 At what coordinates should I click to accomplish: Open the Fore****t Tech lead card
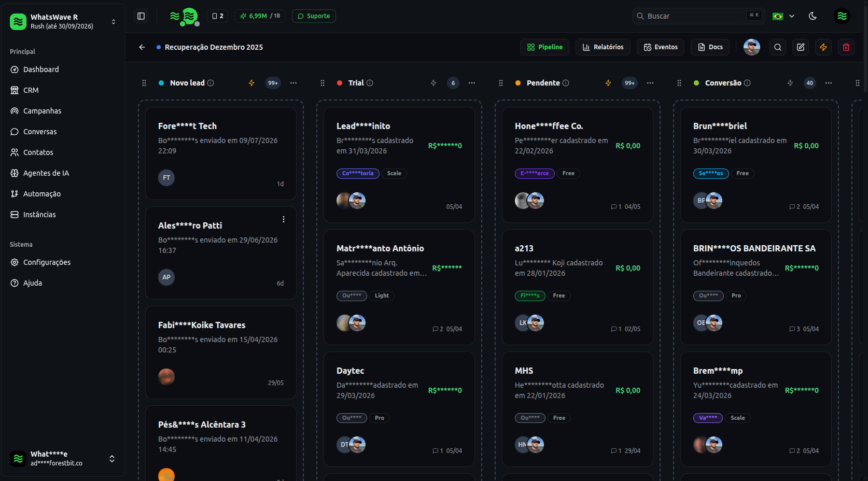221,153
